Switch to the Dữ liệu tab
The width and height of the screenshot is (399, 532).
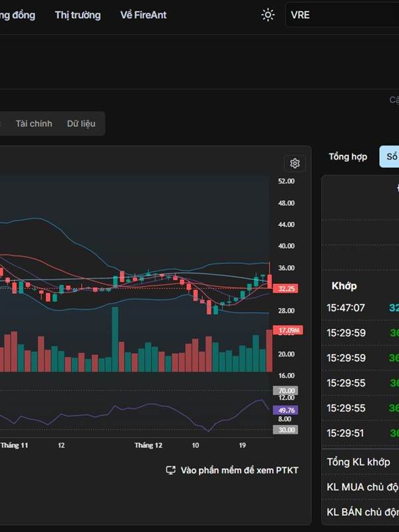(81, 124)
